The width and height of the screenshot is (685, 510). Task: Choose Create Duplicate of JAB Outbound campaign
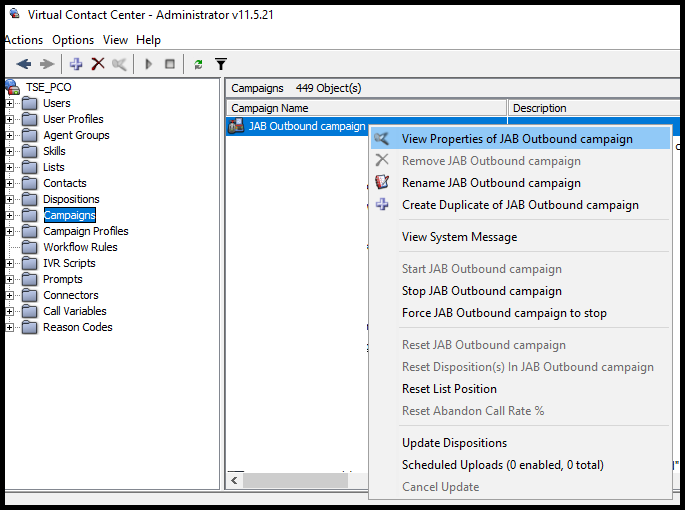pos(520,205)
